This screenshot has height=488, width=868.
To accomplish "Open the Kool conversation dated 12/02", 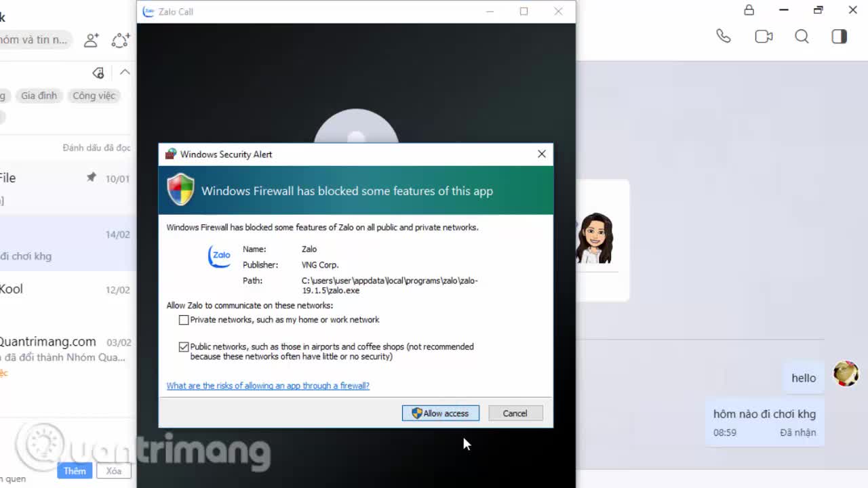I will coord(68,298).
